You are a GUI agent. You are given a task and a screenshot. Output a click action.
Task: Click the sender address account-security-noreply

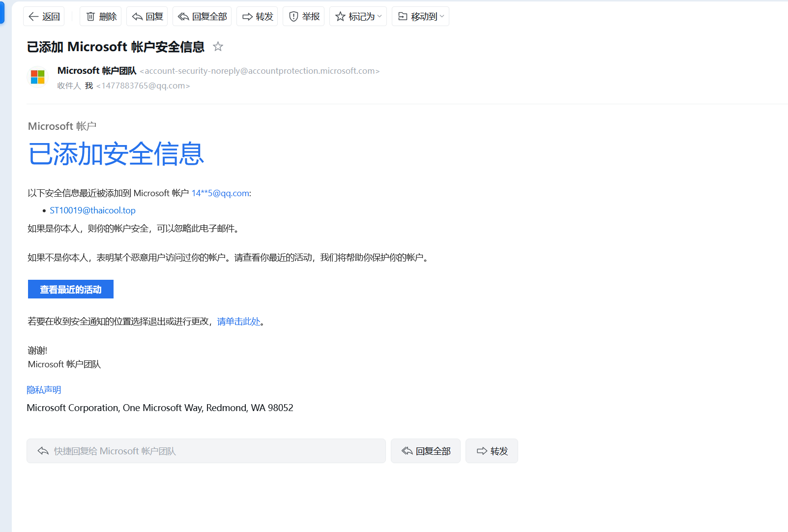tap(260, 71)
